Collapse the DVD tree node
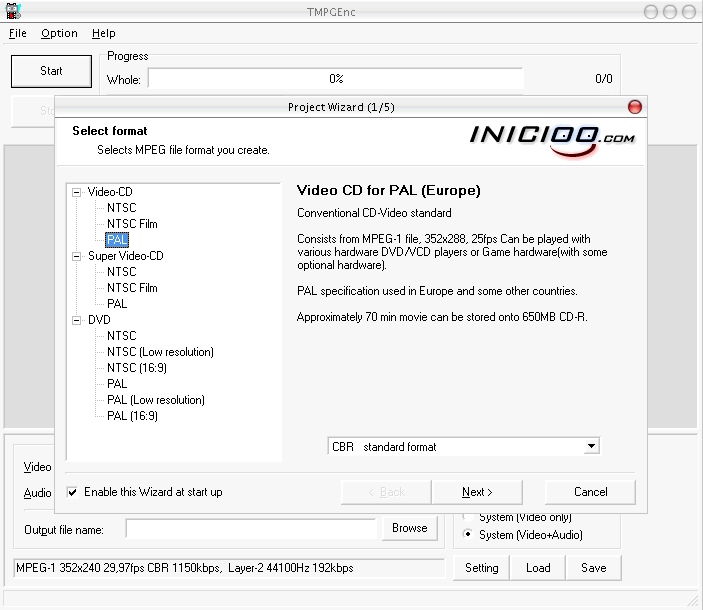The width and height of the screenshot is (703, 610). point(77,320)
